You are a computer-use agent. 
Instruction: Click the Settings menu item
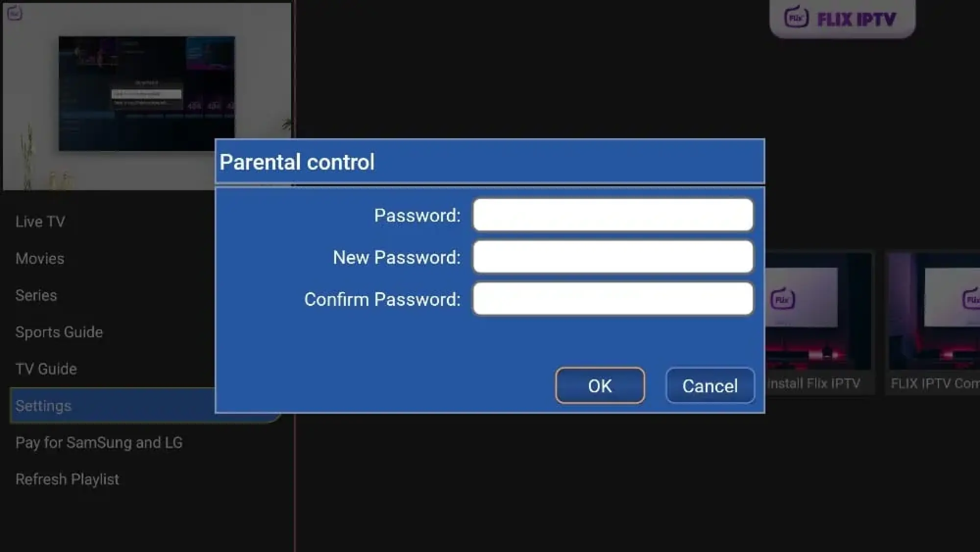point(43,405)
